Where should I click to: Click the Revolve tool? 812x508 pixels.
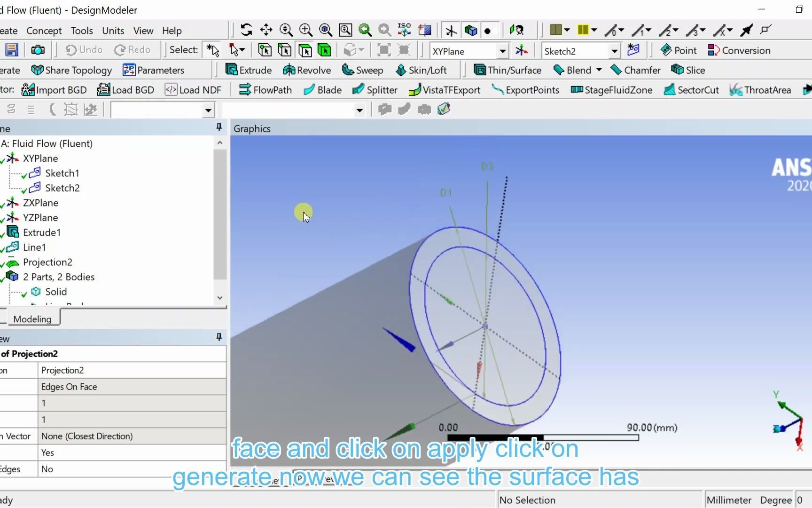point(307,70)
